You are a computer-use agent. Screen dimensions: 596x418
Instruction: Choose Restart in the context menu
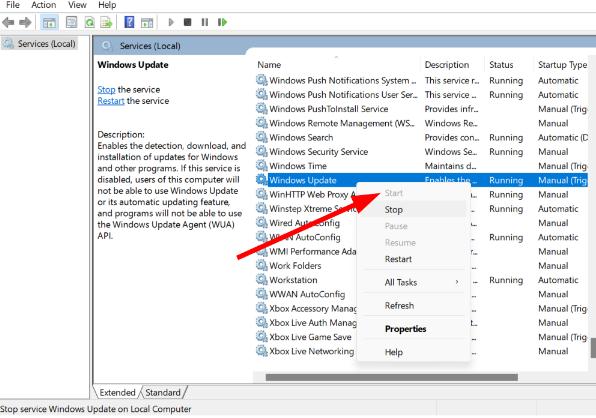pos(413,259)
